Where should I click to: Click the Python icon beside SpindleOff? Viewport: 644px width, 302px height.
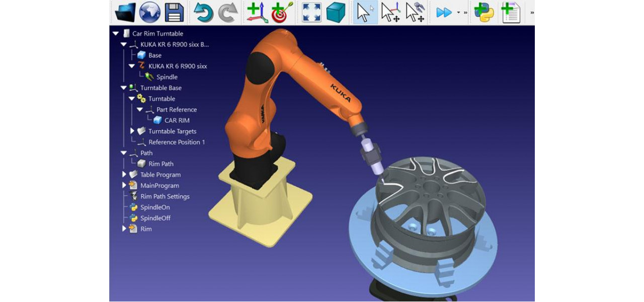(x=133, y=218)
